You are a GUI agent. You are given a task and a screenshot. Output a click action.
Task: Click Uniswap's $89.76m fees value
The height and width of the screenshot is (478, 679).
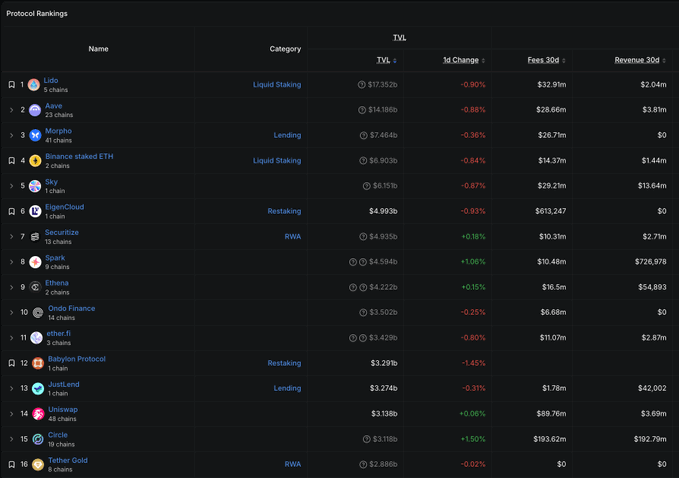(x=551, y=413)
